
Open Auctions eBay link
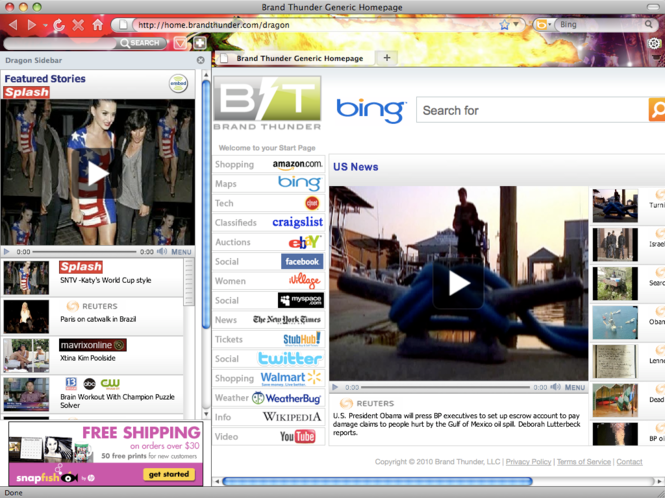(x=269, y=242)
